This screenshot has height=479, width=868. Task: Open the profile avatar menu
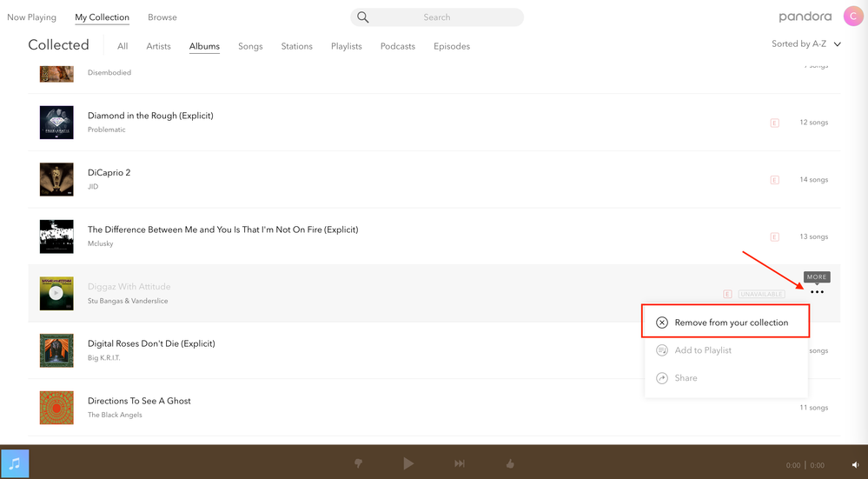853,17
